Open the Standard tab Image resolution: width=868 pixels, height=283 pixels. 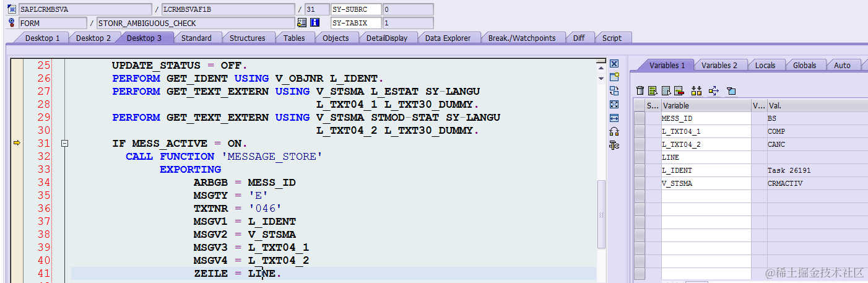[196, 38]
